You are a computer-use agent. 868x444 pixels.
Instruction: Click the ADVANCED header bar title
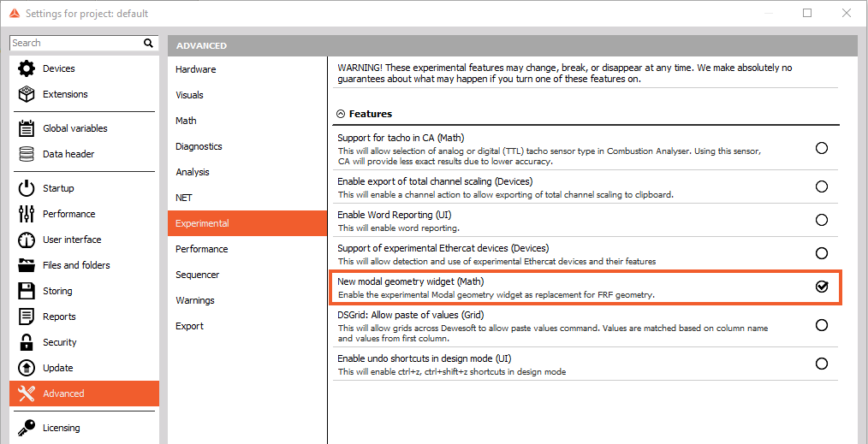pyautogui.click(x=201, y=46)
